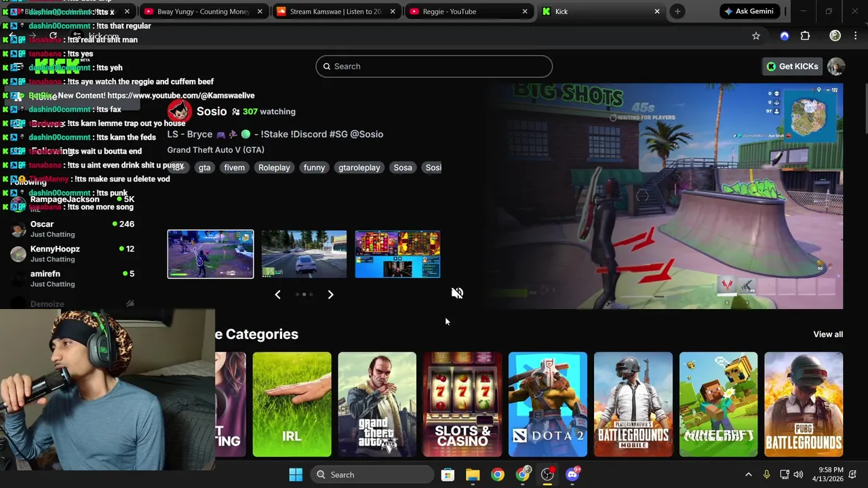Click the microphone icon in system tray
The height and width of the screenshot is (488, 868).
(x=766, y=475)
